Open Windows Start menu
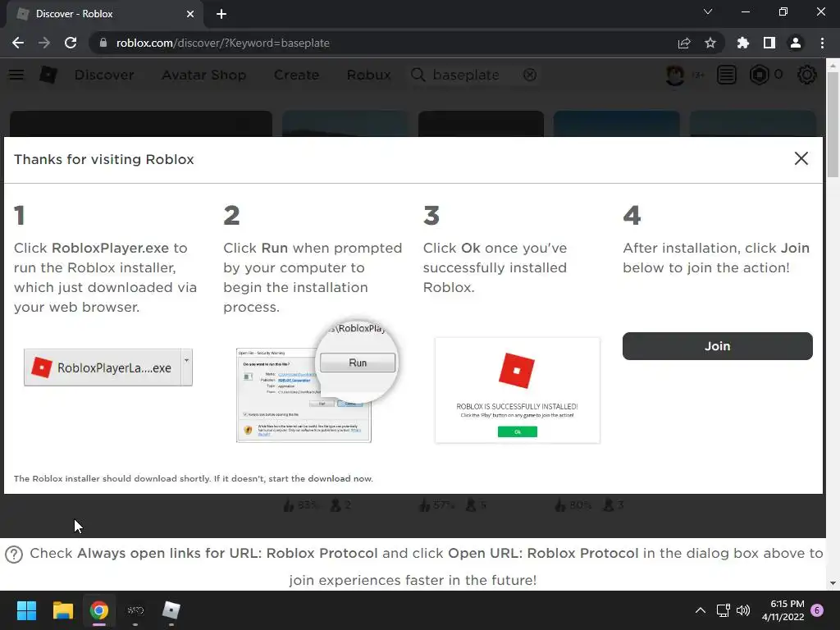 click(x=26, y=610)
